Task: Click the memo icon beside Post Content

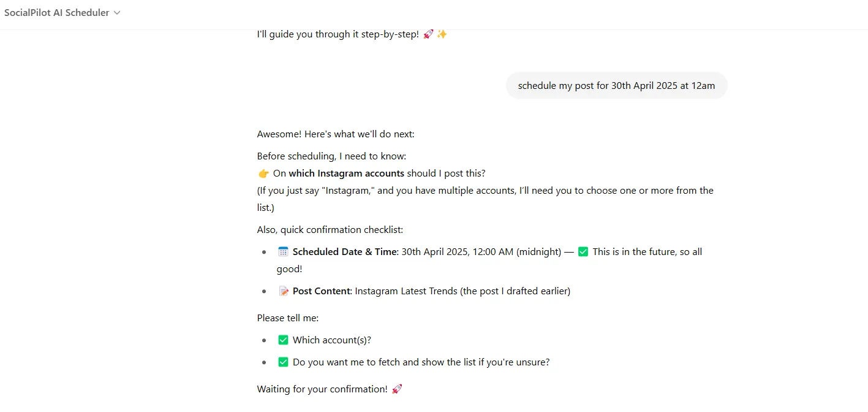Action: (x=283, y=291)
